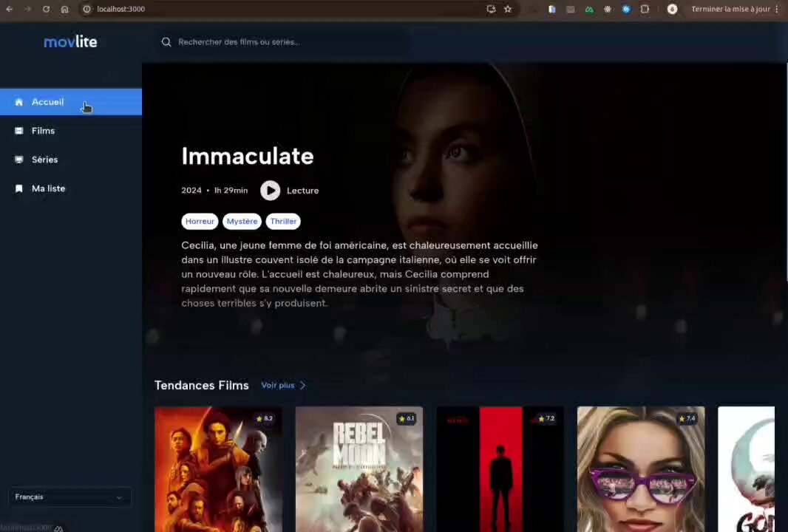Click the Tendances Films heading
The width and height of the screenshot is (788, 532).
click(x=202, y=385)
